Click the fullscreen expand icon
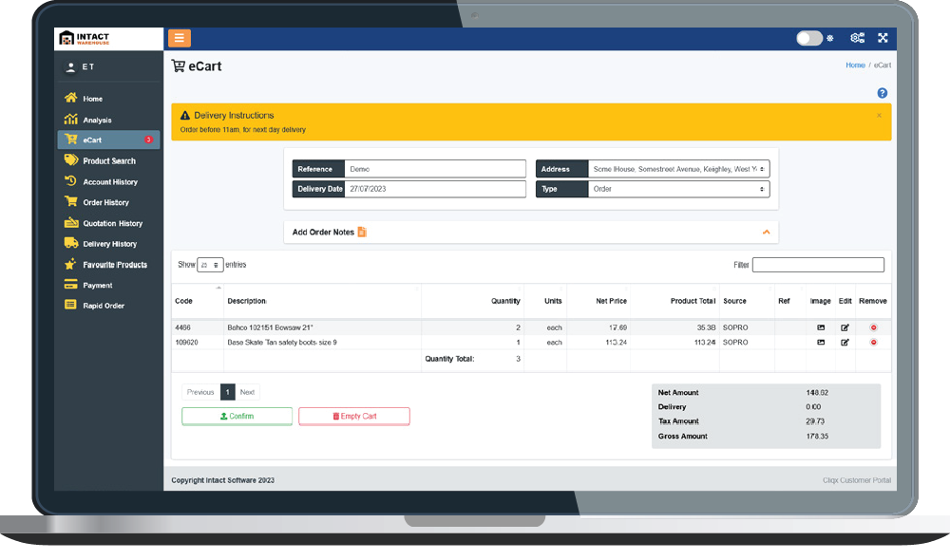Screen dimensions: 950x560 click(x=883, y=38)
